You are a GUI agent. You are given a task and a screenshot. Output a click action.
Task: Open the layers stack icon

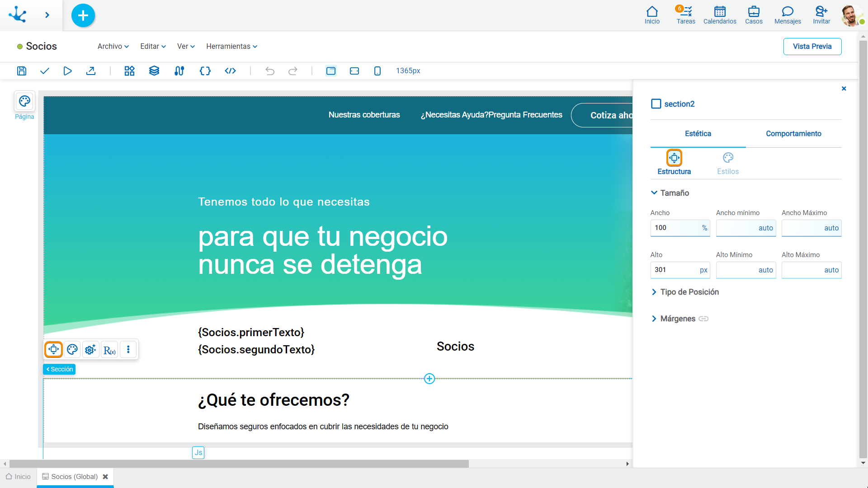click(x=154, y=71)
